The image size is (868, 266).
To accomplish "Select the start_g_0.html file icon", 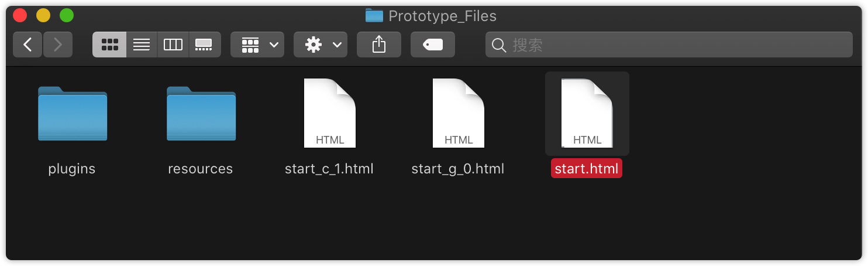I will (x=458, y=113).
